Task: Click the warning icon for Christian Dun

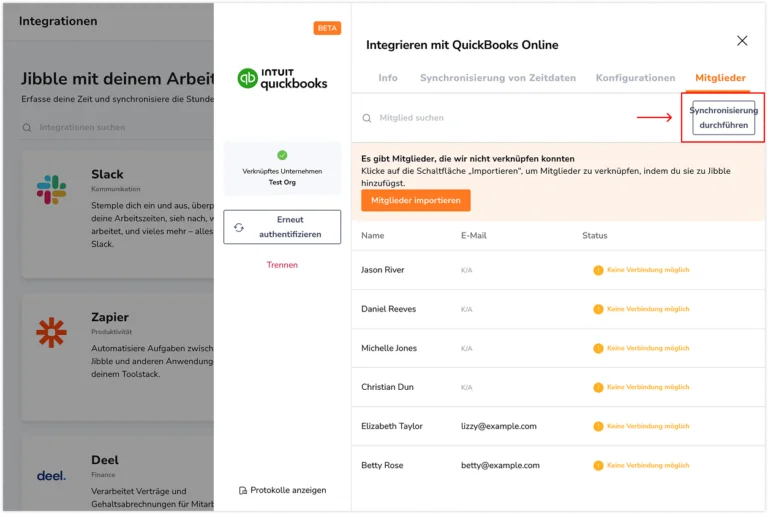Action: coord(598,387)
